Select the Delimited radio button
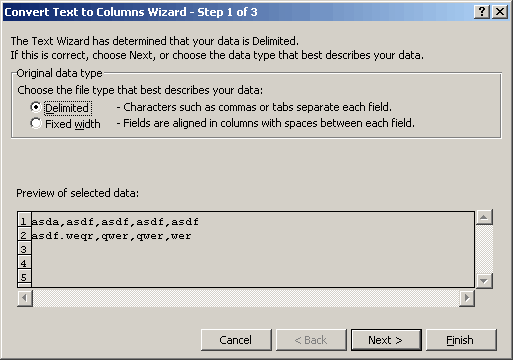The width and height of the screenshot is (513, 360). 36,107
